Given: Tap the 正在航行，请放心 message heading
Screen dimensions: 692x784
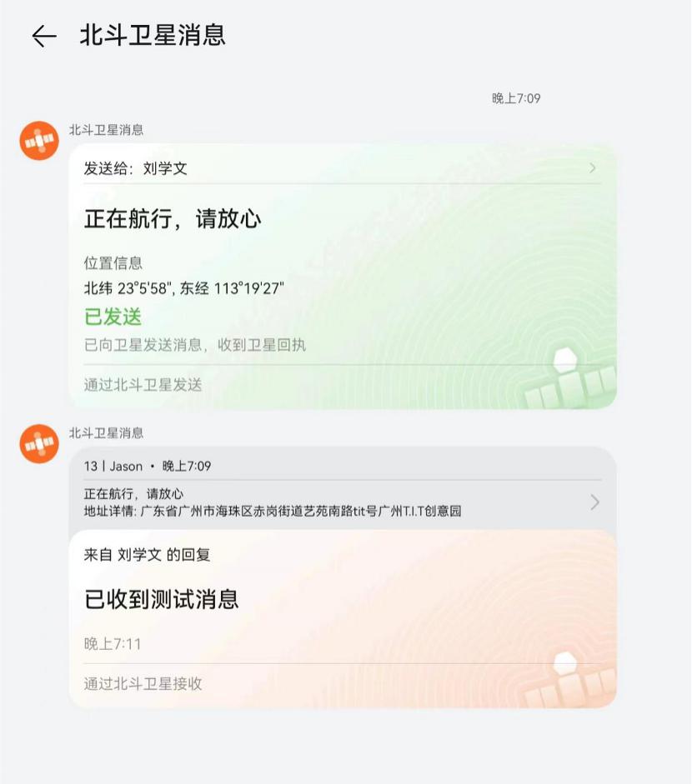Looking at the screenshot, I should click(x=173, y=219).
